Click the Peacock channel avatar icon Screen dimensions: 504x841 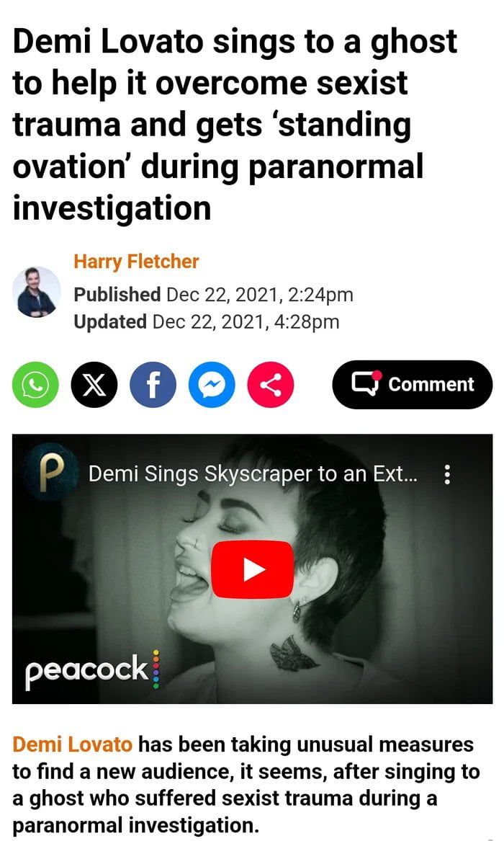pos(51,473)
